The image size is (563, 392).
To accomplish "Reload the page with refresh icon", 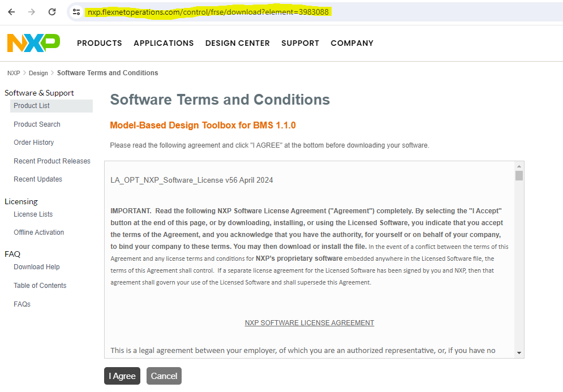I will click(x=52, y=12).
